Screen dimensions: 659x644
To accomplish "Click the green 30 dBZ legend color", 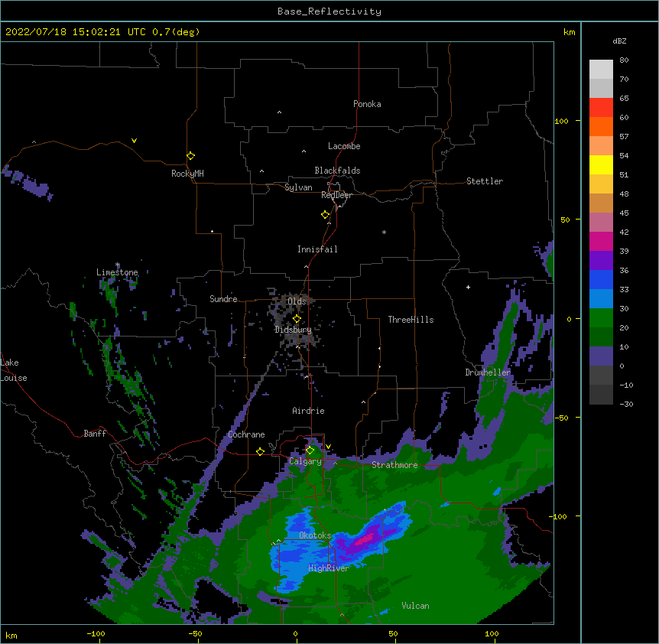I will 601,318.
